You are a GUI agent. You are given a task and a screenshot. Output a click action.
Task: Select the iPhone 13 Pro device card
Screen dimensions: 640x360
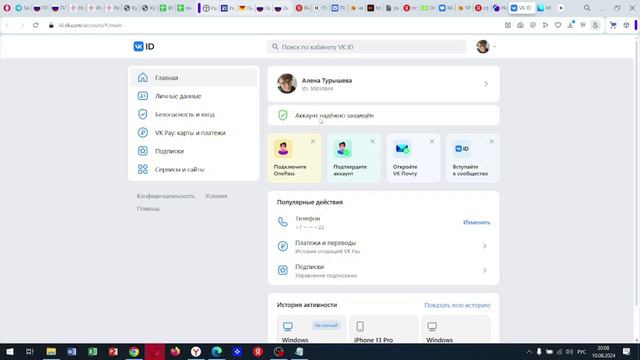click(383, 329)
